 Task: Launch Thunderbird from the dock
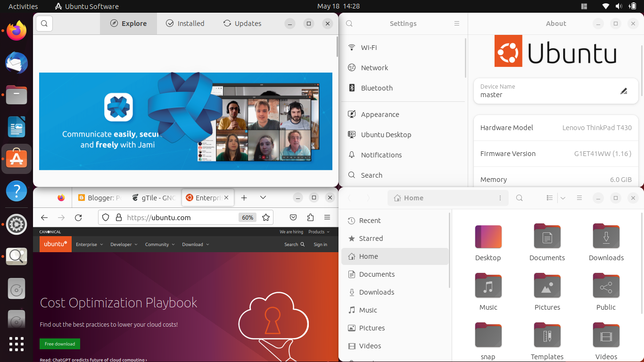(x=17, y=63)
